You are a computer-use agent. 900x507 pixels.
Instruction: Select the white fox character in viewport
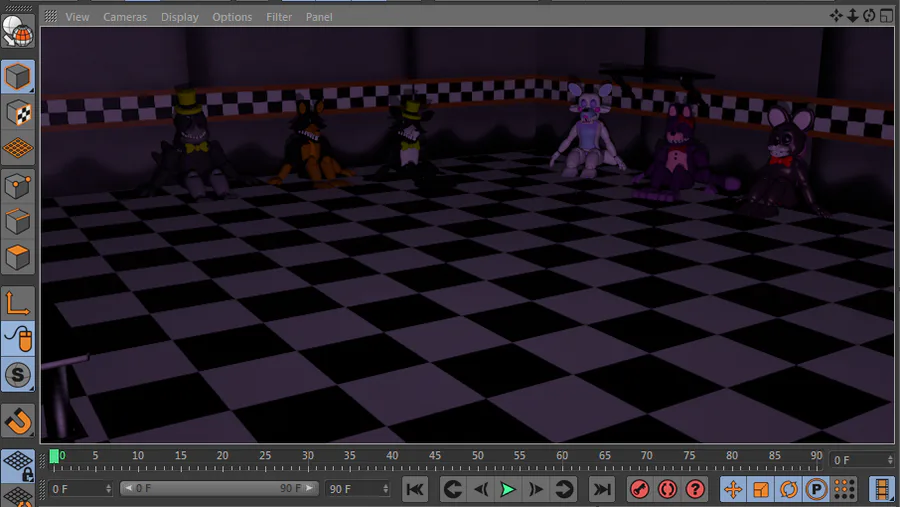588,133
